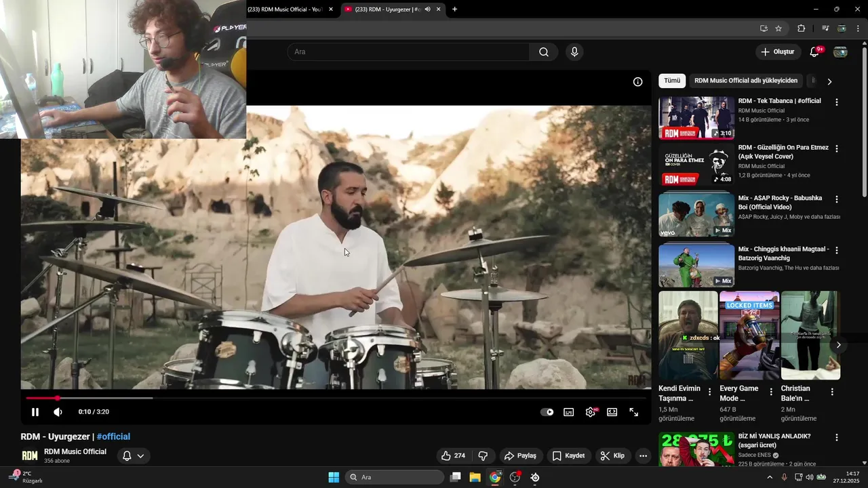
Task: Open options for Güzelliğin On Para Etmez
Action: coord(836,148)
